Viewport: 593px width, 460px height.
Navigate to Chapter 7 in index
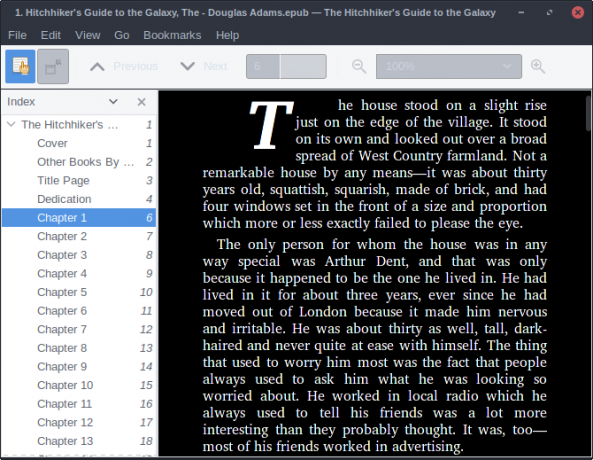click(79, 329)
